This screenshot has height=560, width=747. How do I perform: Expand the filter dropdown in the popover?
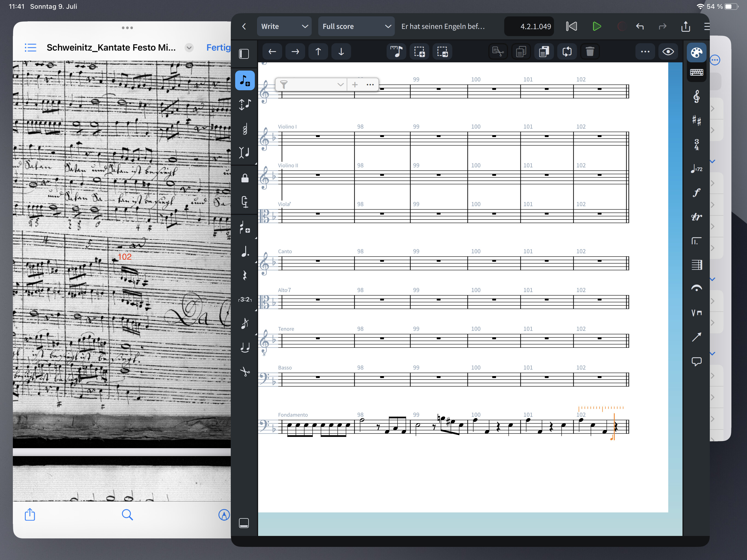coord(340,84)
